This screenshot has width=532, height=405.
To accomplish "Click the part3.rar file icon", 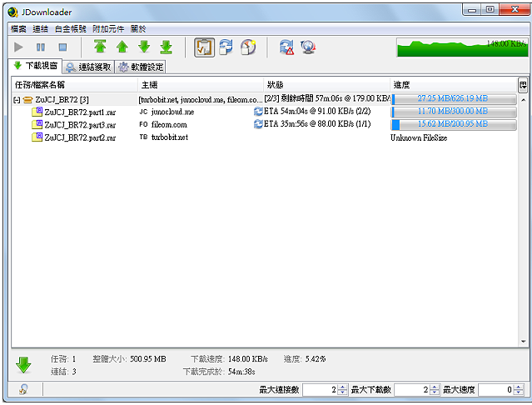I will tap(37, 124).
